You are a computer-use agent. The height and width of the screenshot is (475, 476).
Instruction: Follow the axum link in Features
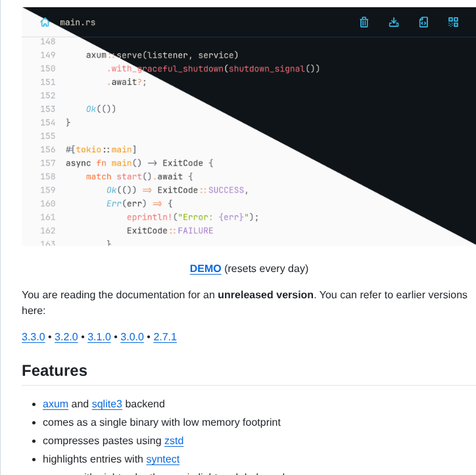[x=55, y=404]
